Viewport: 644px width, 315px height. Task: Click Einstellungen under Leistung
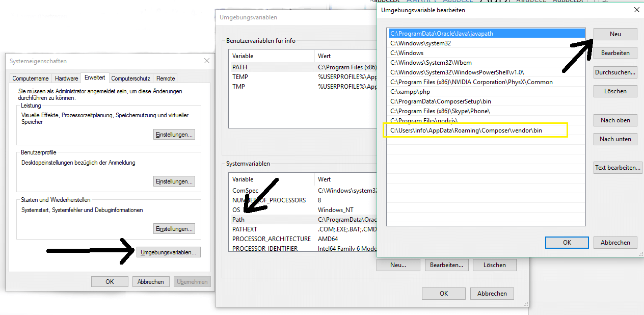point(174,134)
